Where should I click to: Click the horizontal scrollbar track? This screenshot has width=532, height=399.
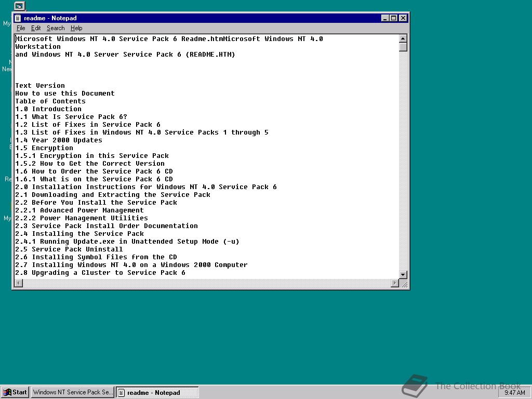coord(208,283)
